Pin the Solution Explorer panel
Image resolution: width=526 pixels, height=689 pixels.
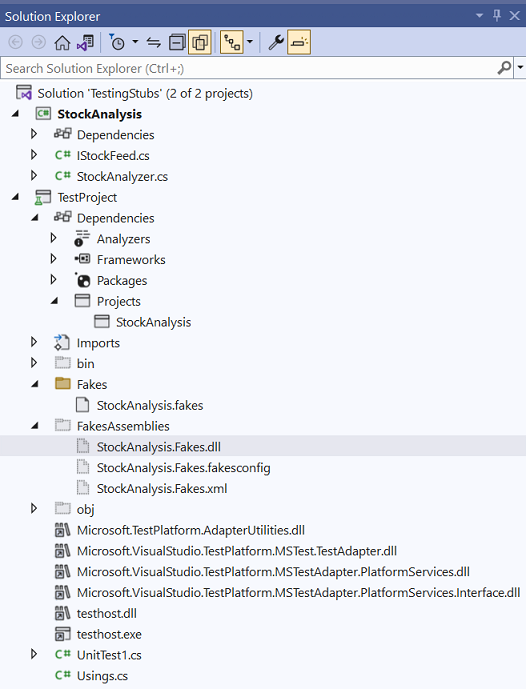click(x=497, y=16)
